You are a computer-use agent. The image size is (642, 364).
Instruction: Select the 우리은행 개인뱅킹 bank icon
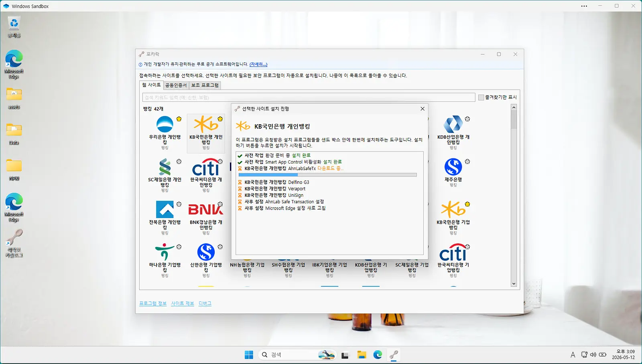(x=165, y=124)
